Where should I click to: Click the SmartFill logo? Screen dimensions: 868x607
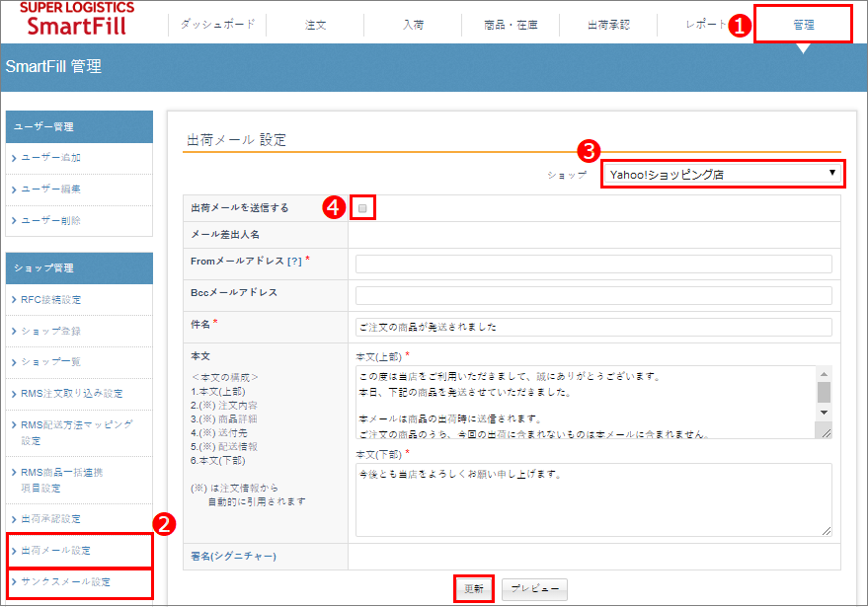[76, 20]
